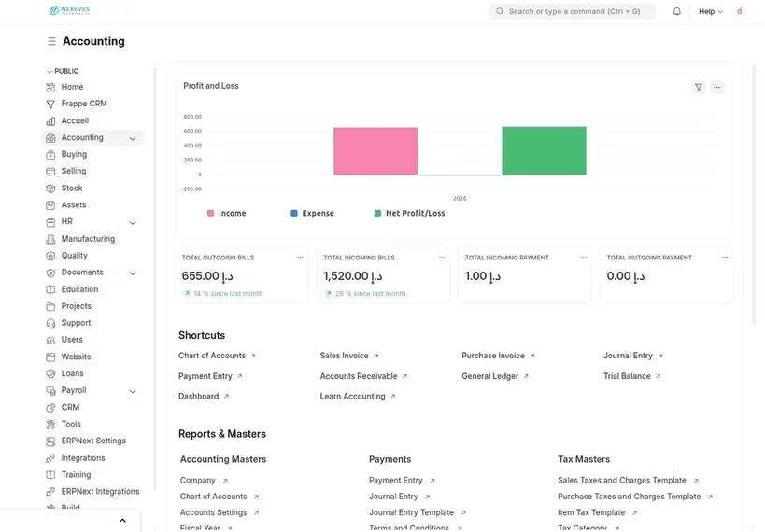The height and width of the screenshot is (532, 765).
Task: Click the Profit and Loss filter icon
Action: point(699,88)
